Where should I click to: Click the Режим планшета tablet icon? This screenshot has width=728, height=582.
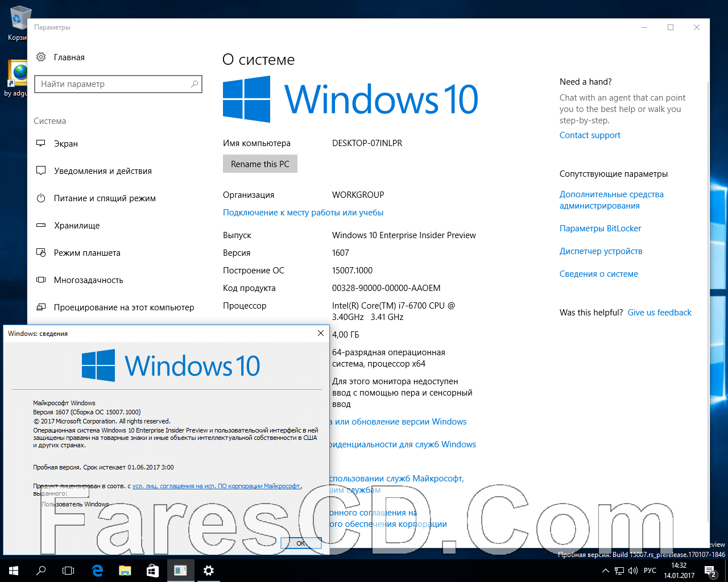point(41,252)
